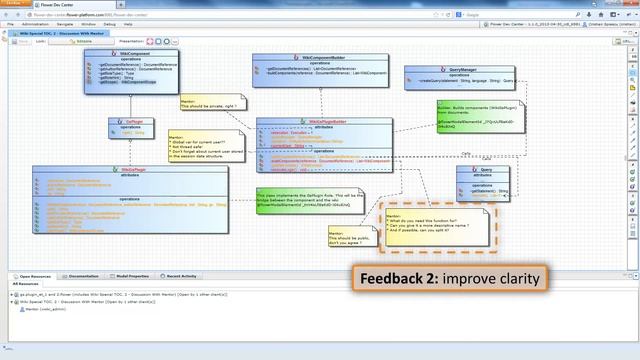This screenshot has width=640, height=360.
Task: Switch to the Recent Activity tab
Action: [x=178, y=276]
